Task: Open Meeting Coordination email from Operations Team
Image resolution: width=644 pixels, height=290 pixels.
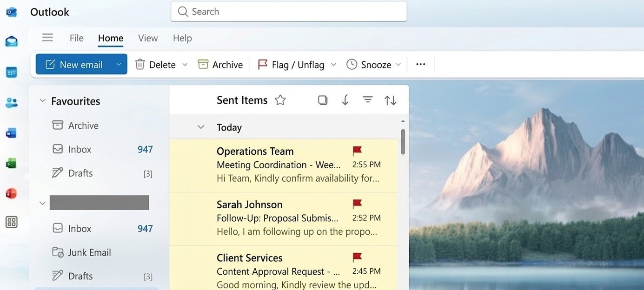Action: [x=283, y=165]
